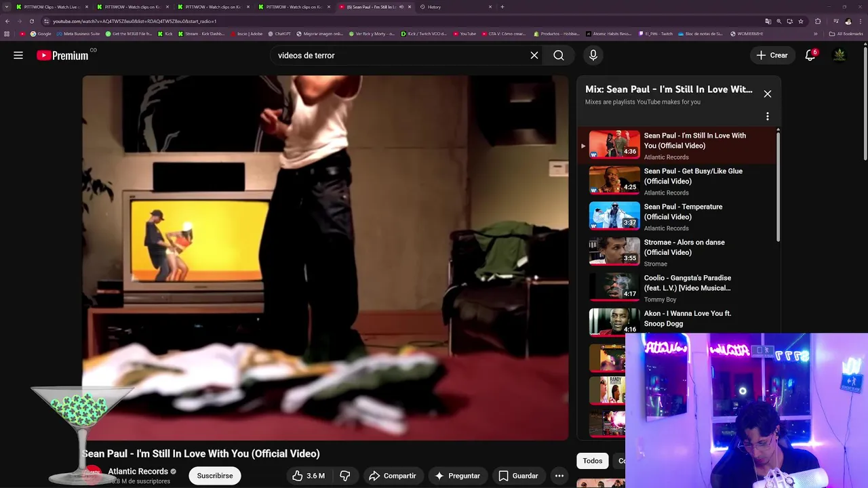
Task: Share the video via Compartir
Action: [x=393, y=476]
